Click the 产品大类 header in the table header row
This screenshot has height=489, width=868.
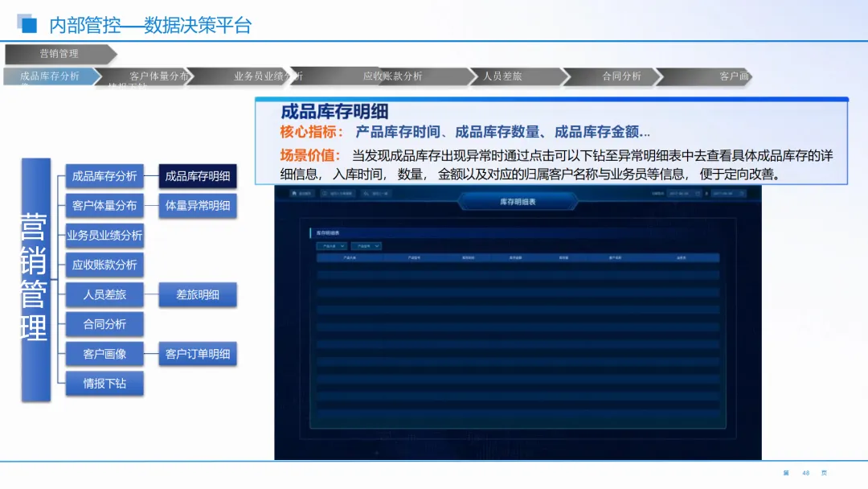tap(350, 257)
